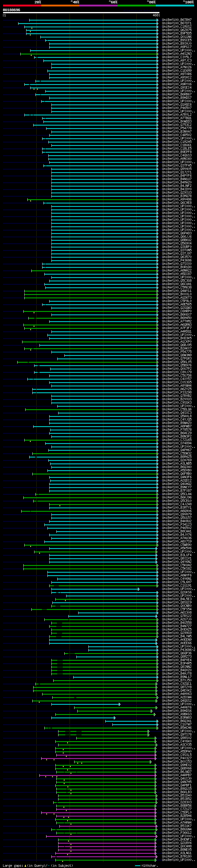Open hit UniRef100_C1GTW7
This screenshot has height=868, width=197.
click(177, 724)
